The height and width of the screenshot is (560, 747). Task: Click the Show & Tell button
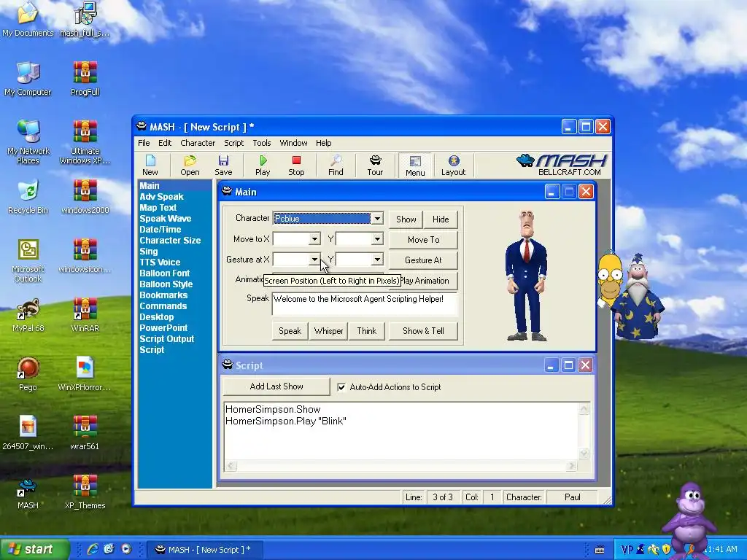point(424,331)
